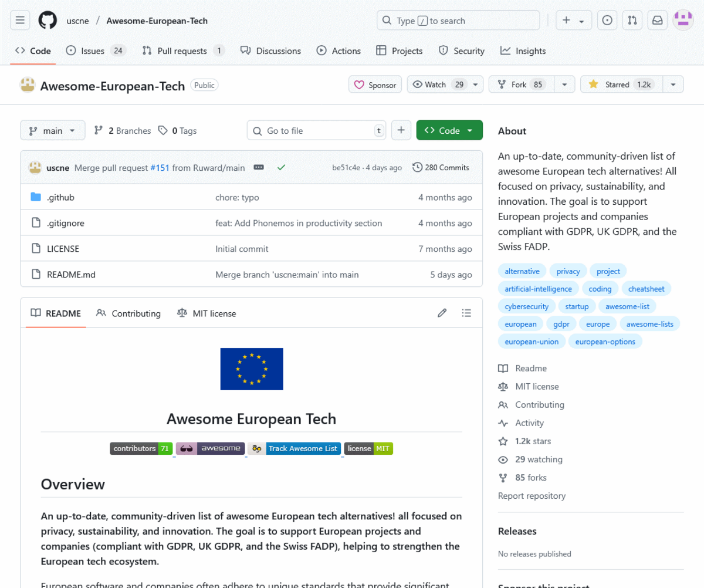Open the hamburger navigation menu

(x=19, y=21)
